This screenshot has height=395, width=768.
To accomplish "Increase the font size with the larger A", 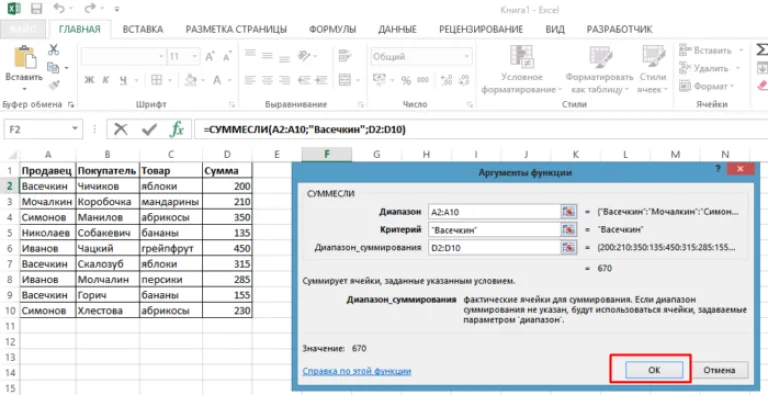I will pyautogui.click(x=210, y=57).
